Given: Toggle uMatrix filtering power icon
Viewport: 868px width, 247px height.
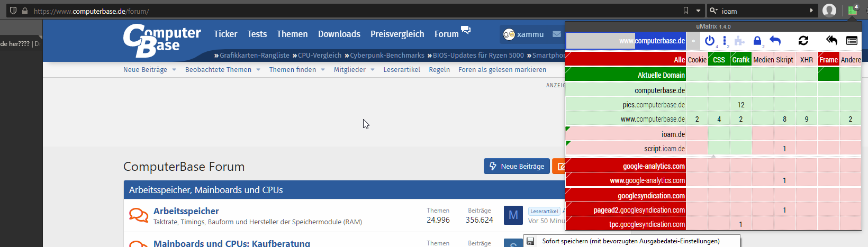Looking at the screenshot, I should (x=710, y=41).
